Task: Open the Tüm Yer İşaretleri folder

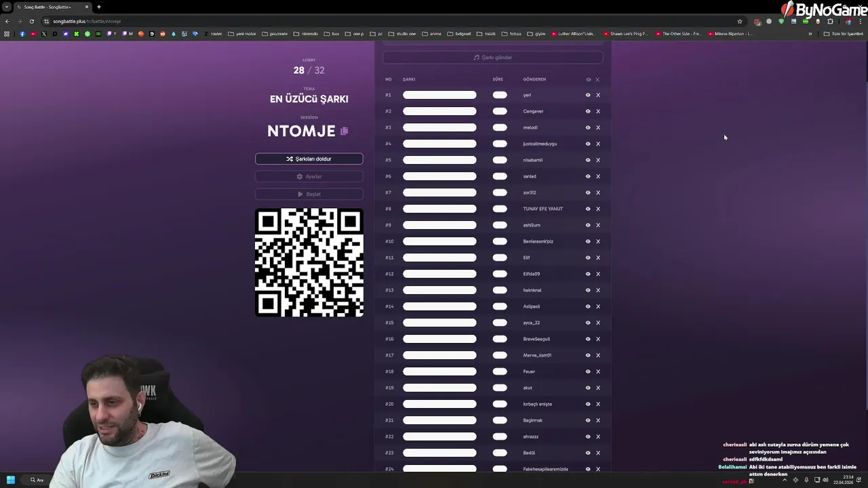Action: coord(844,34)
